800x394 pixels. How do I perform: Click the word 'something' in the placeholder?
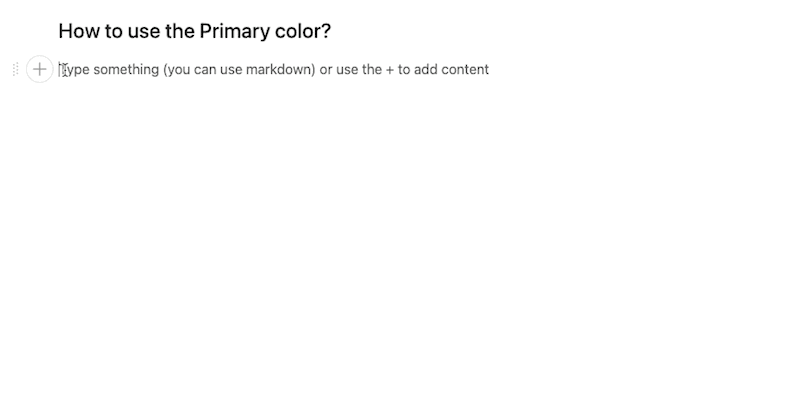pos(126,69)
